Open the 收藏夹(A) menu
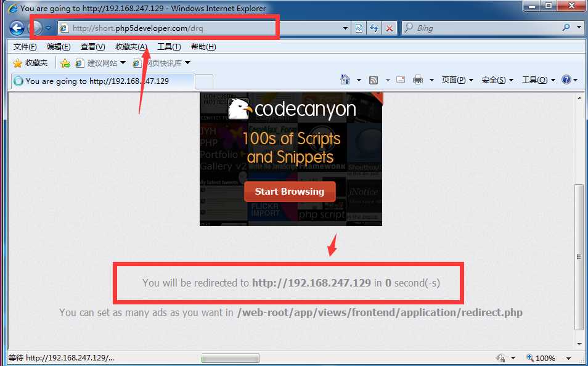This screenshot has width=588, height=366. pos(131,47)
